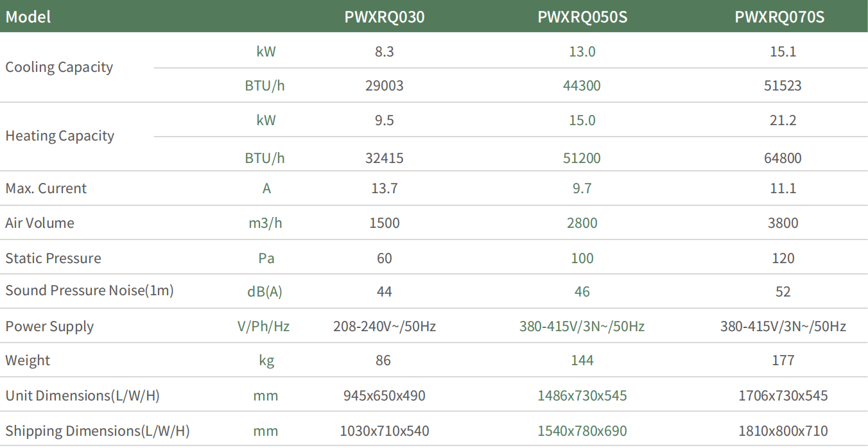
Task: Select the V/Ph/Hz unit cell
Action: (263, 326)
